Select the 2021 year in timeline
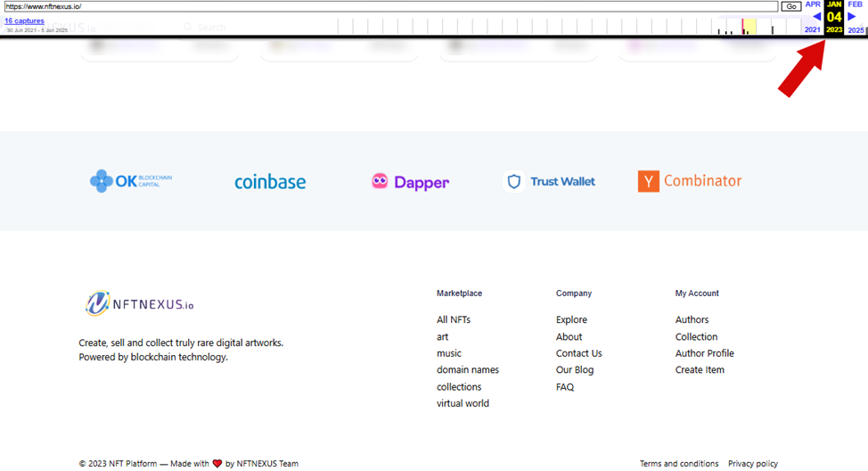The image size is (868, 471). 813,30
